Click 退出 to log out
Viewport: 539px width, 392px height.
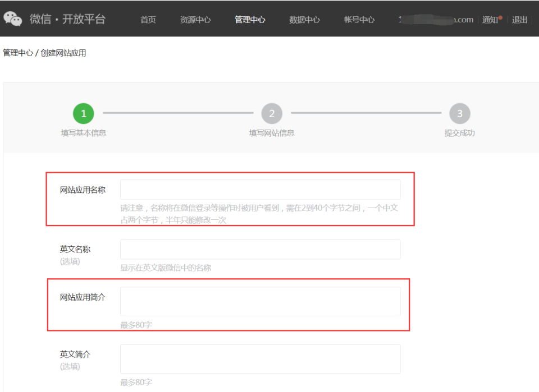[x=519, y=20]
